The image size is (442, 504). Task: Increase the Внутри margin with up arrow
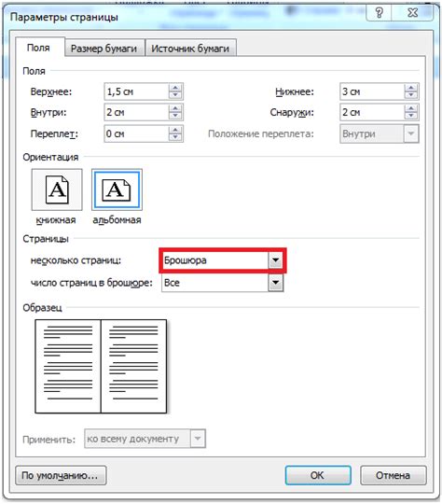175,108
